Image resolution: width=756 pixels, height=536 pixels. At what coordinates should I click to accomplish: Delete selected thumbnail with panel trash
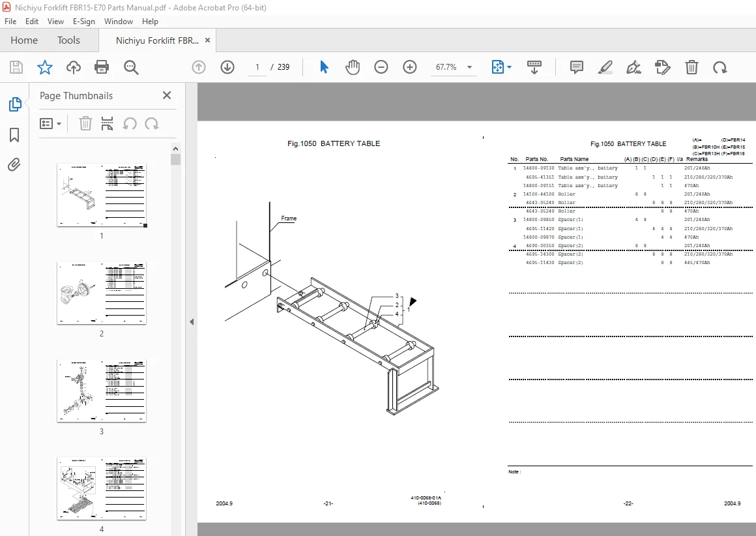pos(85,123)
